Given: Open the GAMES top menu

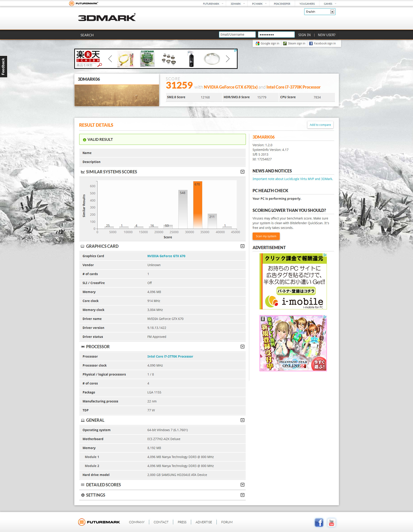Looking at the screenshot, I should point(330,4).
